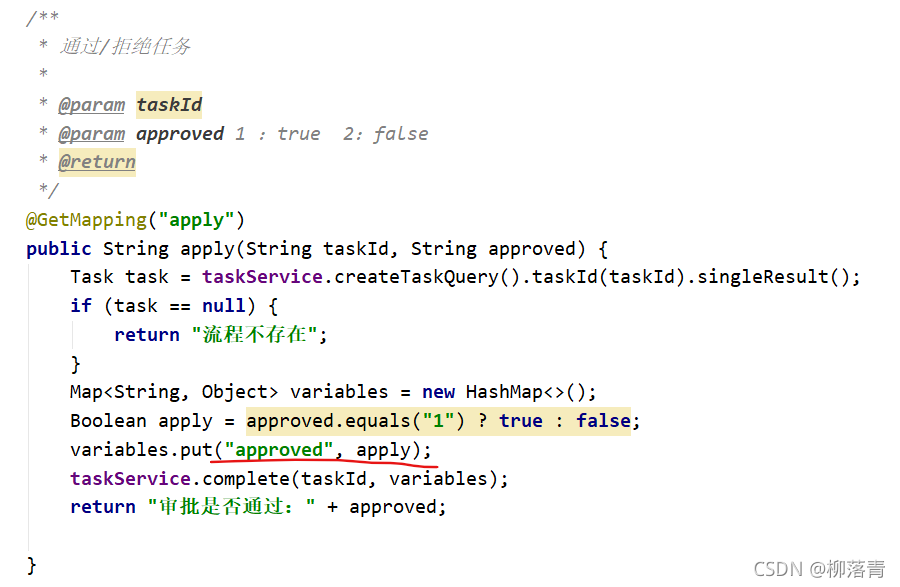
Task: Click the highlighted taskId Javadoc parameter
Action: (169, 105)
